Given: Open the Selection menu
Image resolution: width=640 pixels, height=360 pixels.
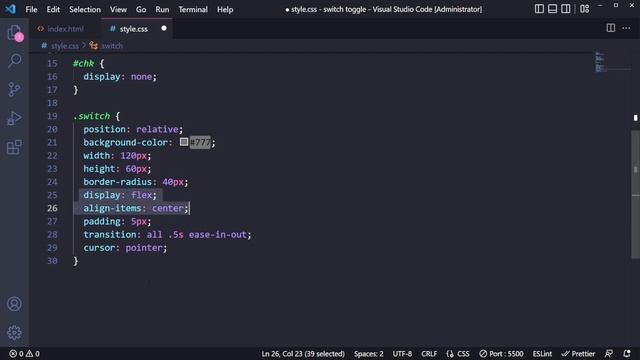Looking at the screenshot, I should pos(85,9).
